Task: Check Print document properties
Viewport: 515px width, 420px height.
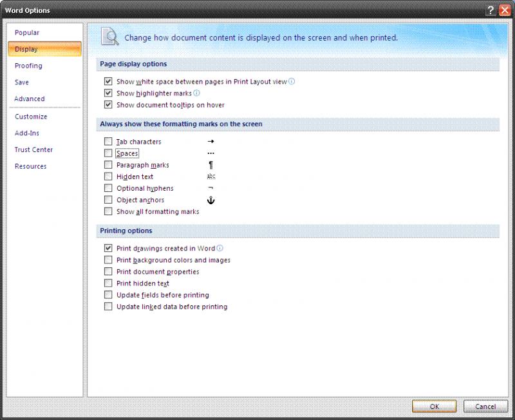Action: [108, 271]
